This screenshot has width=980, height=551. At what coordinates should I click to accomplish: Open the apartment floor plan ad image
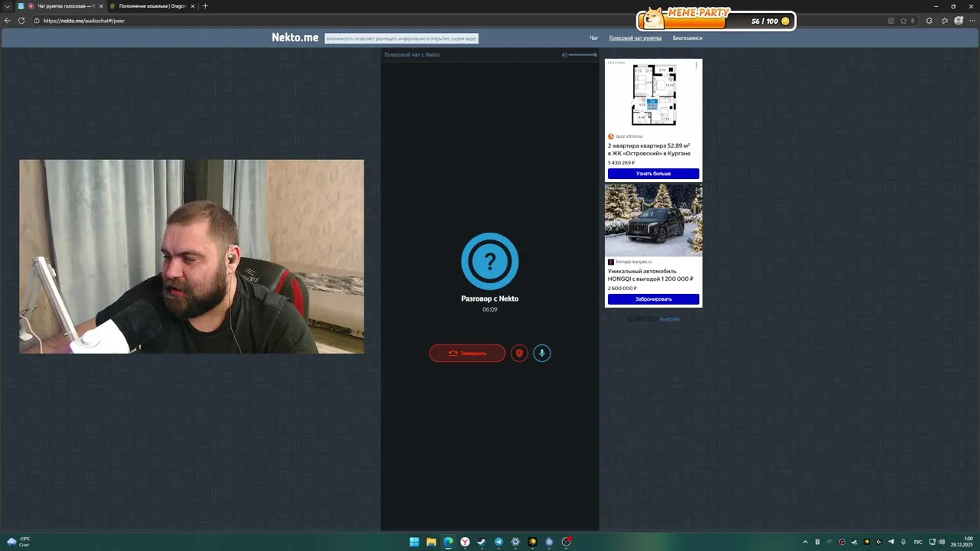[653, 95]
